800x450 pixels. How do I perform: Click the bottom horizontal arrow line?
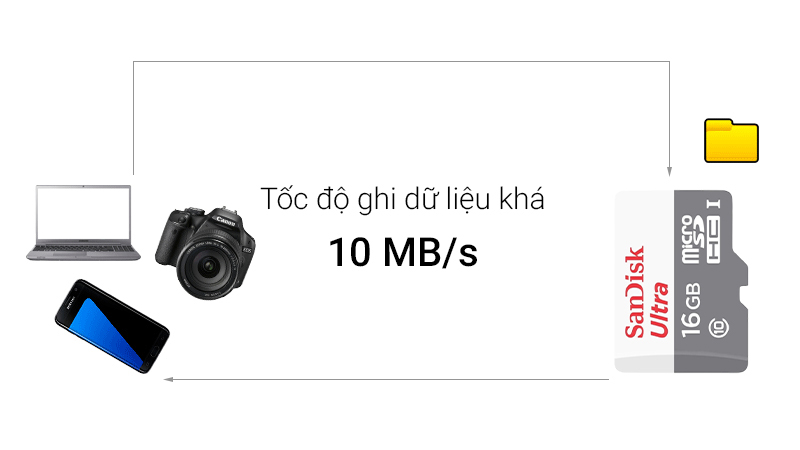click(386, 379)
